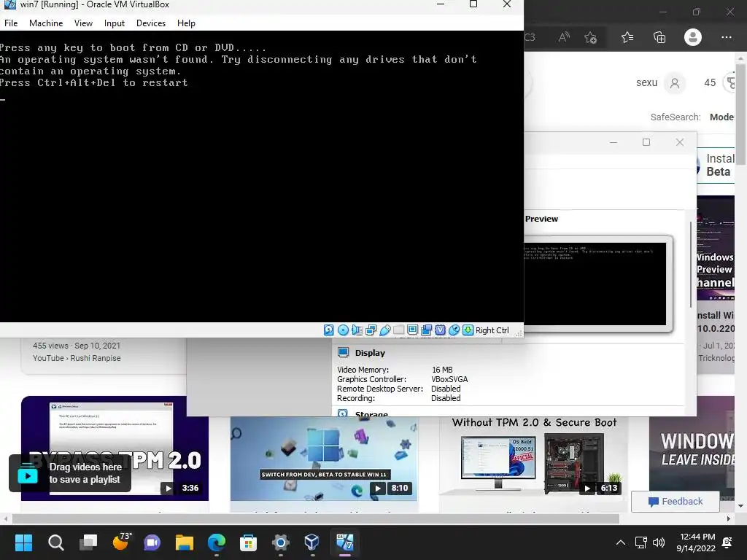This screenshot has width=747, height=560.
Task: Click the VM black console screen
Action: 262,176
